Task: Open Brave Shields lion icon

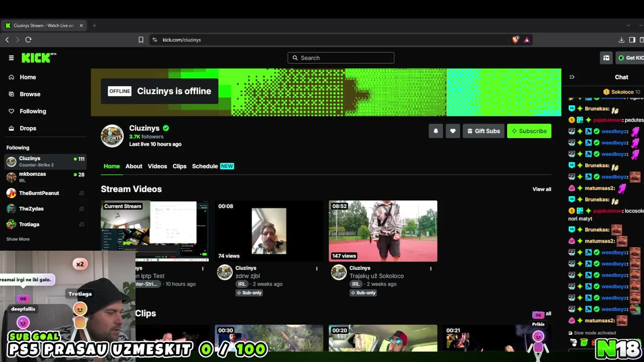Action: [x=515, y=40]
